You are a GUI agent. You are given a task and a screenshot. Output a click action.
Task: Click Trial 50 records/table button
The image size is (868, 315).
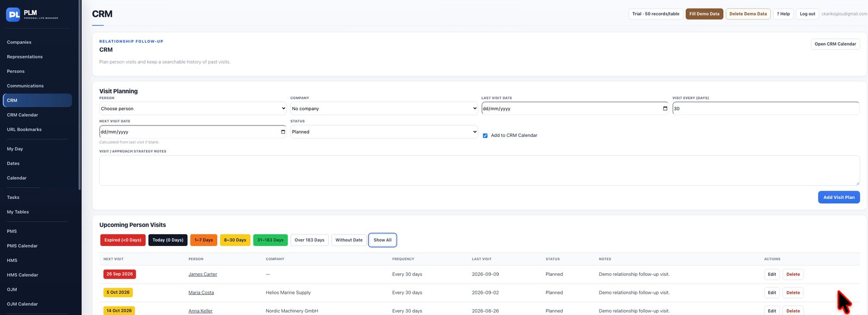655,14
